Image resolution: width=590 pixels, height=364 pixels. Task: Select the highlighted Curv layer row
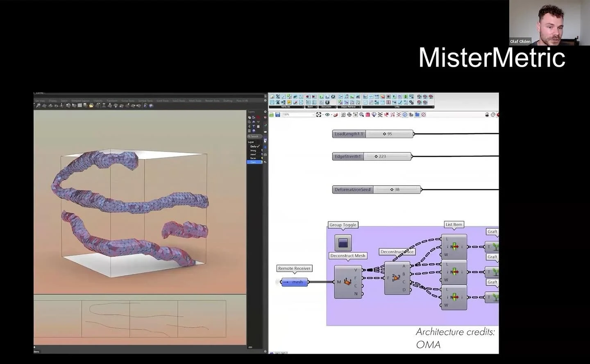254,162
